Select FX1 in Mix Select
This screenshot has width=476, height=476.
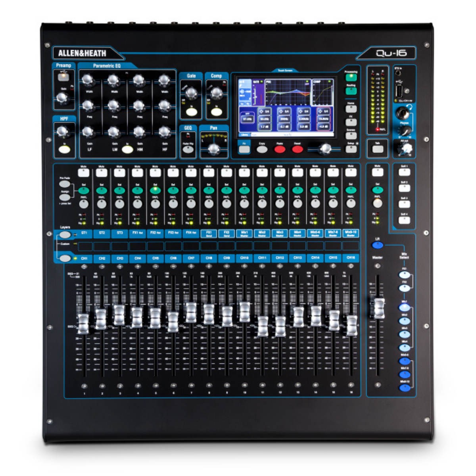coord(404,275)
